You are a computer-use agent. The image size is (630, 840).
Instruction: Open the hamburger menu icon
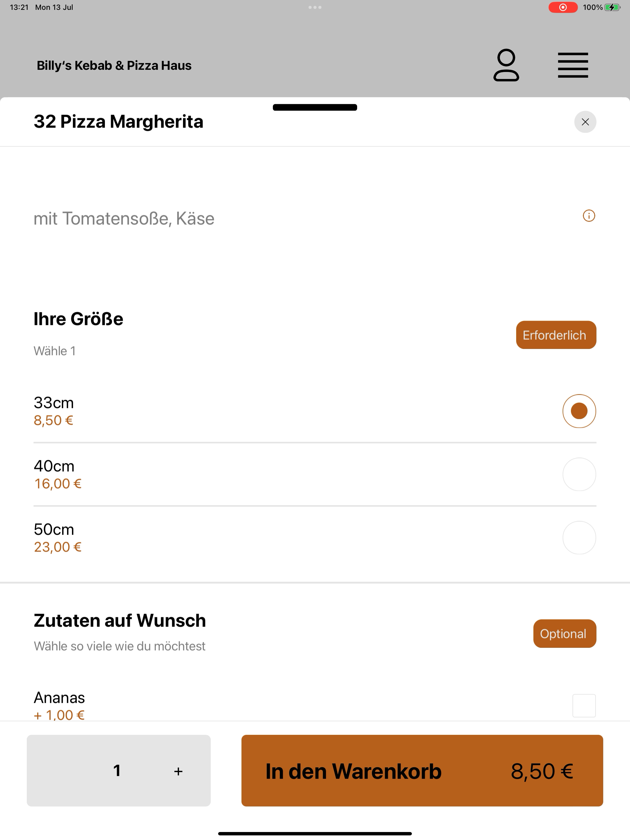click(572, 65)
